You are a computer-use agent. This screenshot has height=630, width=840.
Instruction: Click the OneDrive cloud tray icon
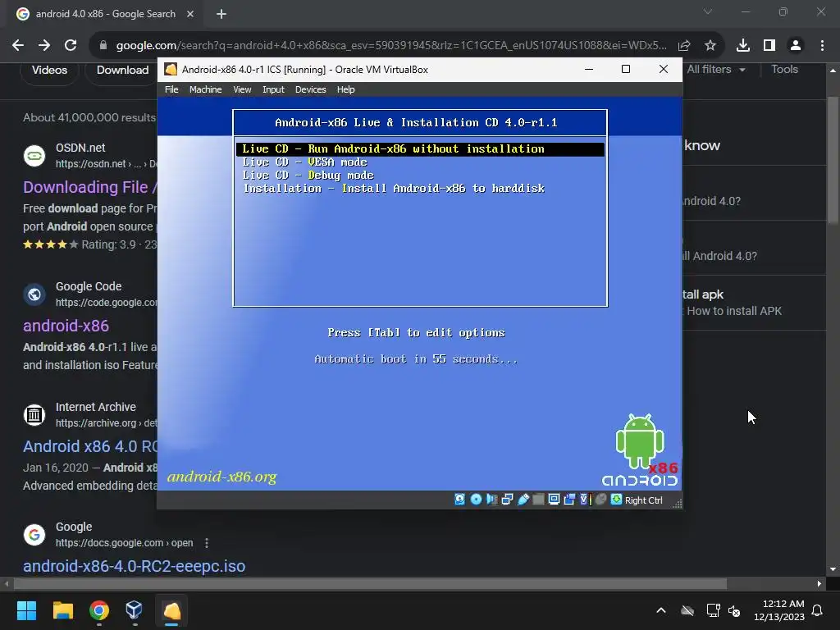click(x=687, y=610)
